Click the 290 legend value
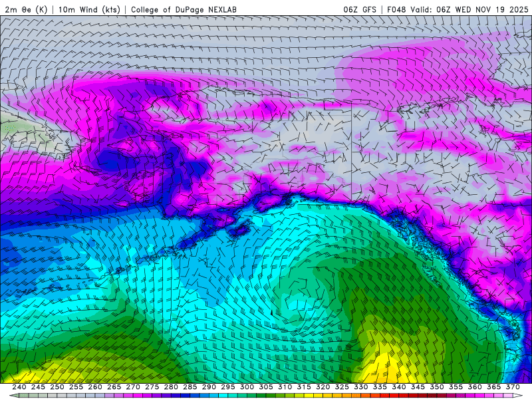This screenshot has width=532, height=399. pyautogui.click(x=209, y=387)
